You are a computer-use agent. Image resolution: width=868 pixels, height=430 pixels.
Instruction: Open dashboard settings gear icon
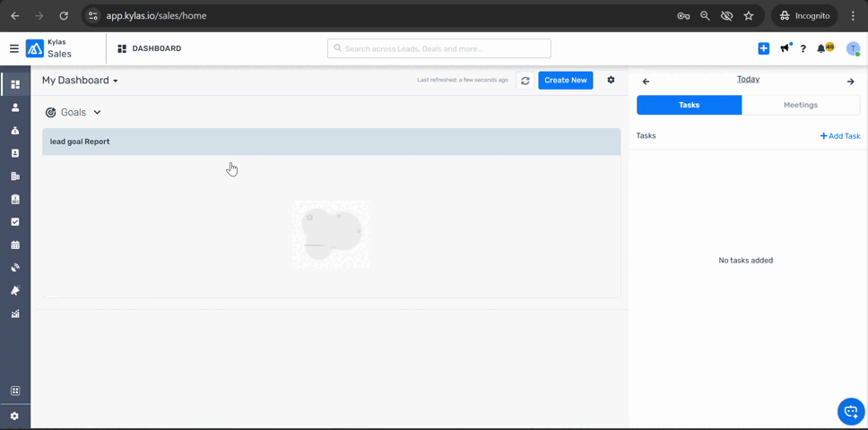611,80
